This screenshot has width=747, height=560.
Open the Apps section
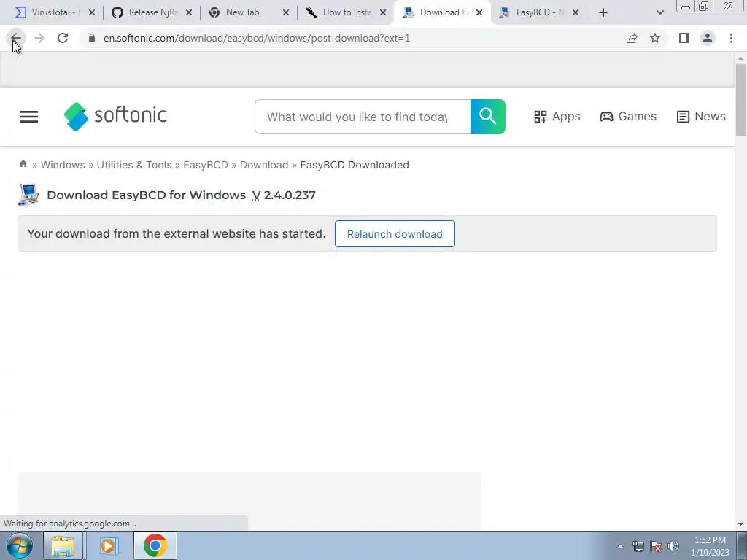pos(557,117)
